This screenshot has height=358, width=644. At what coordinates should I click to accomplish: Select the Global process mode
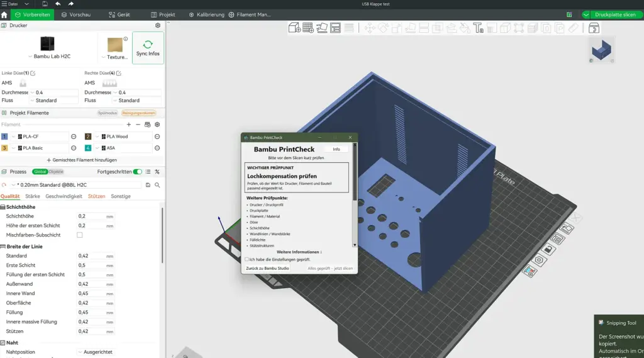click(x=40, y=172)
